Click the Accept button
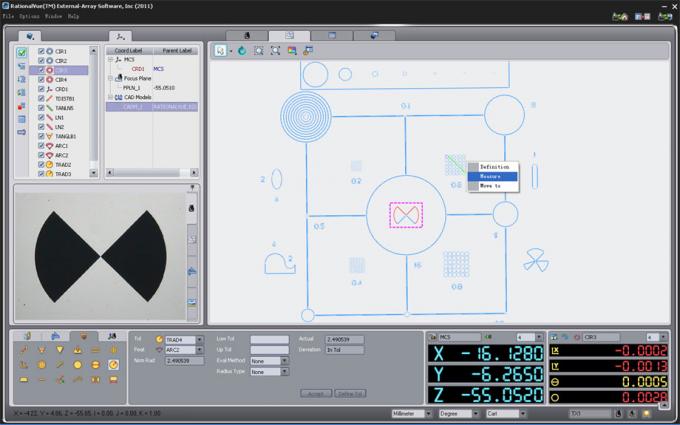 [x=316, y=394]
